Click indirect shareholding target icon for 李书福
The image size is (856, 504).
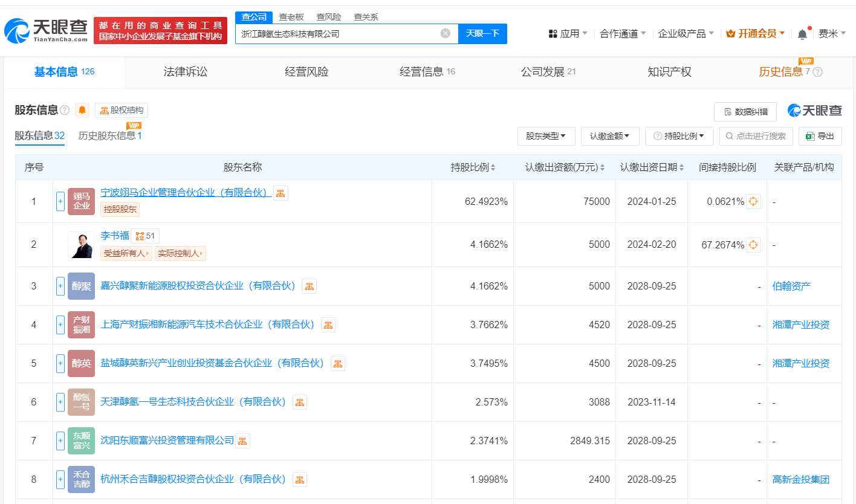click(x=753, y=245)
